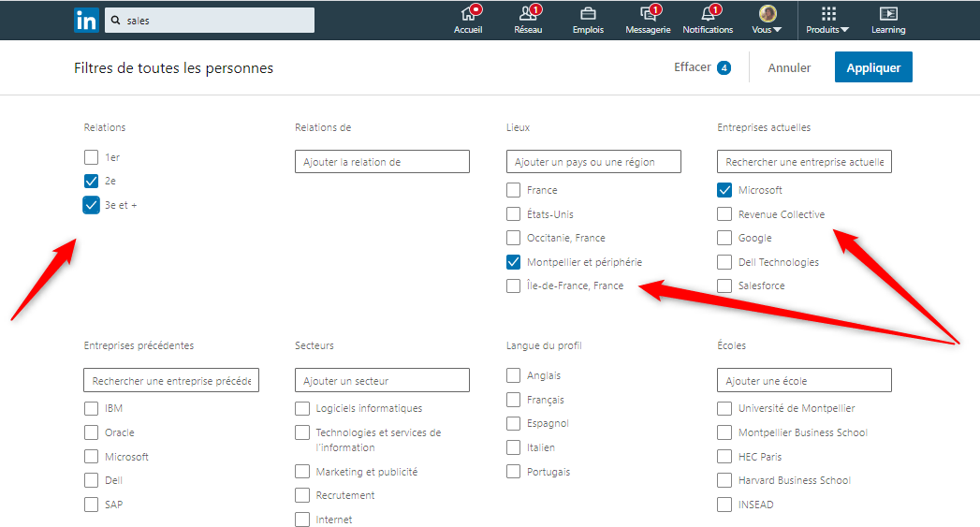Cancel filters with Annuler
The height and width of the screenshot is (527, 980).
[x=789, y=67]
